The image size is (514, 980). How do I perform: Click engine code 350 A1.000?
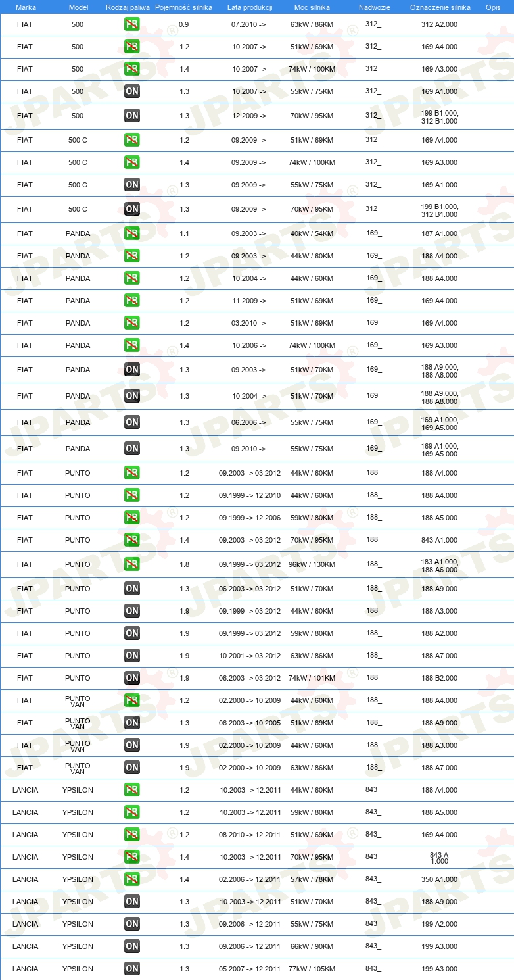coord(440,879)
